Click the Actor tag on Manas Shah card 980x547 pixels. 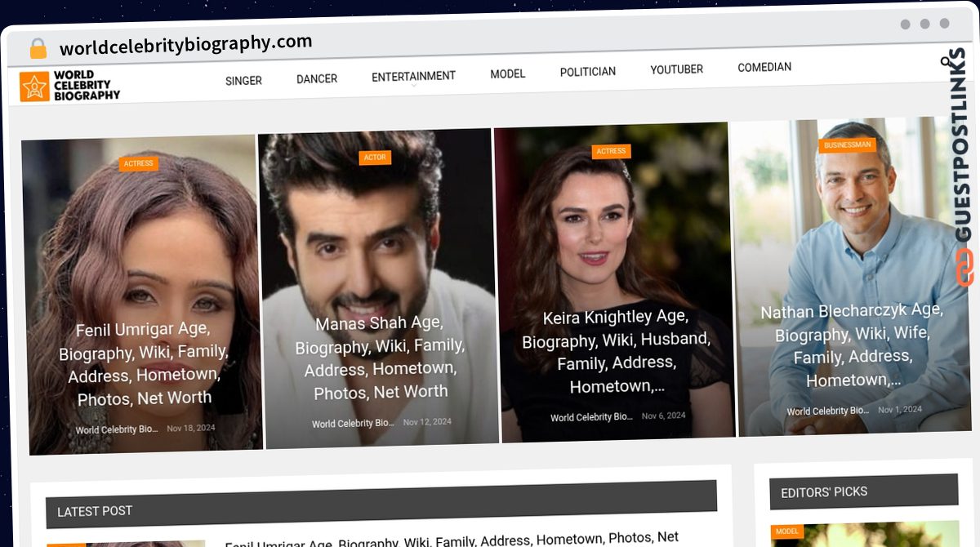(375, 158)
